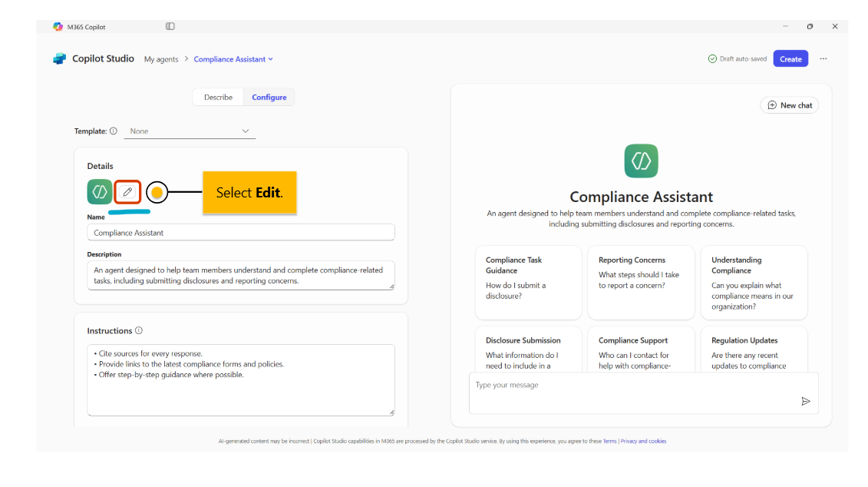Click the large Compliance Assistant preview icon
The height and width of the screenshot is (487, 868).
coord(641,161)
